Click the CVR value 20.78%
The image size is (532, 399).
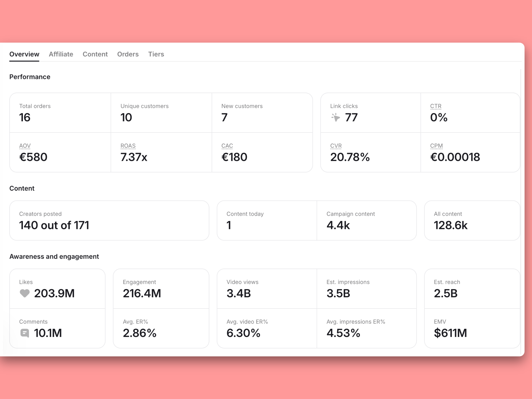pyautogui.click(x=350, y=157)
